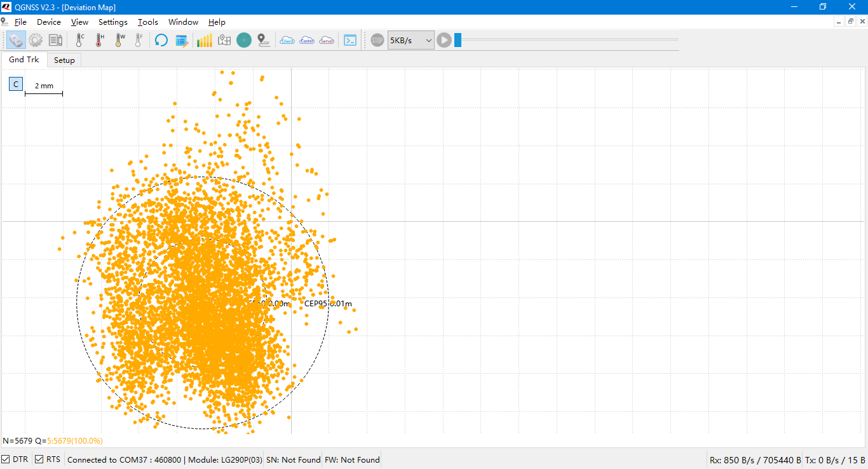Click the playback progress slider handle

(458, 40)
